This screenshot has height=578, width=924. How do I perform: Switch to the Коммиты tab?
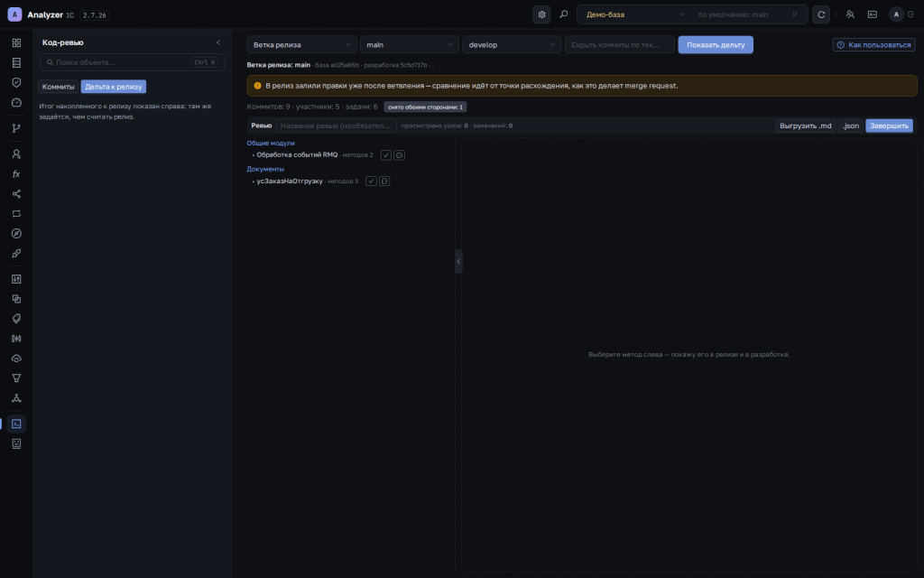pyautogui.click(x=59, y=87)
